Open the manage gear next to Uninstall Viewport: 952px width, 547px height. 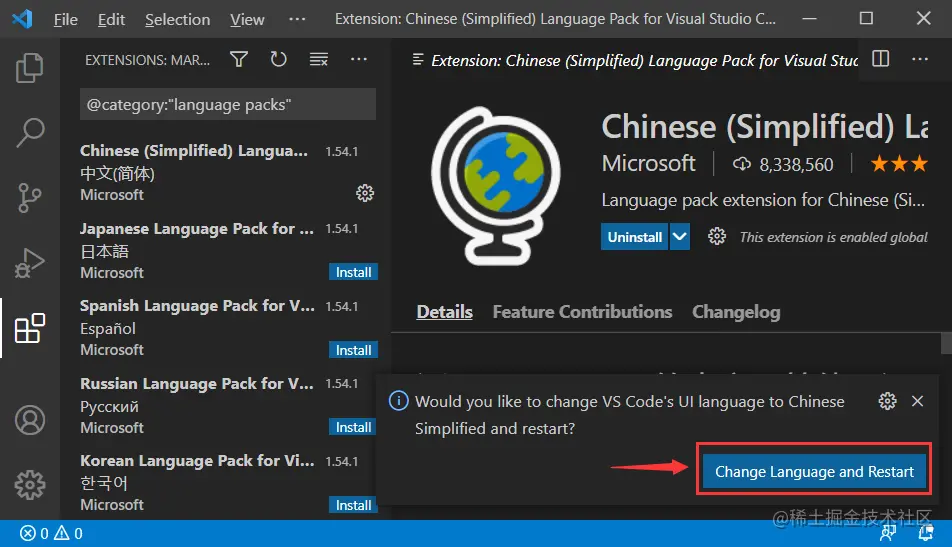click(x=716, y=236)
